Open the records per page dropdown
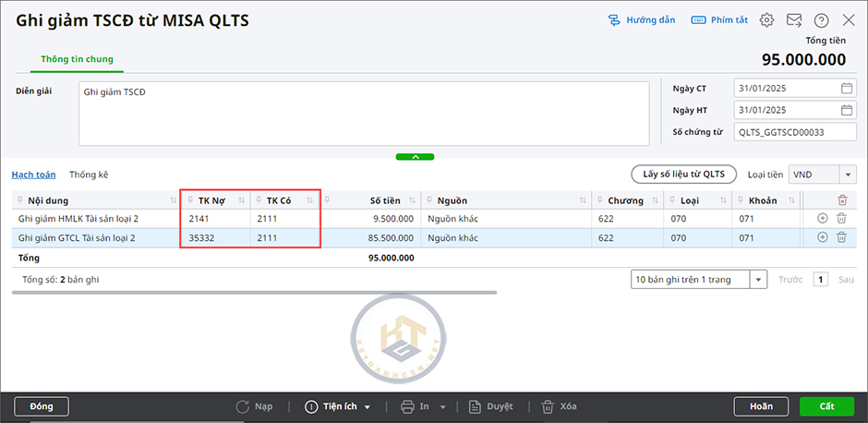The width and height of the screenshot is (868, 423). pos(758,279)
